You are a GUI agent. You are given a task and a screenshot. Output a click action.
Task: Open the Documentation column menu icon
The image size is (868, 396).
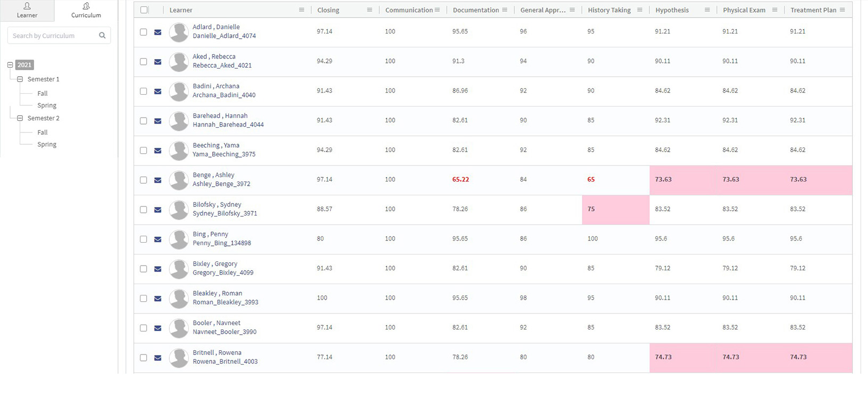(x=505, y=10)
